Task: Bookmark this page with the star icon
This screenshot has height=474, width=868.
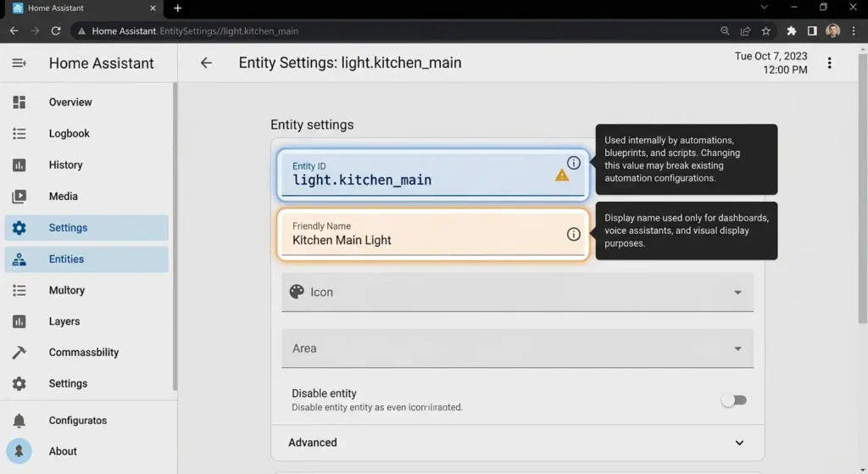Action: pos(766,31)
